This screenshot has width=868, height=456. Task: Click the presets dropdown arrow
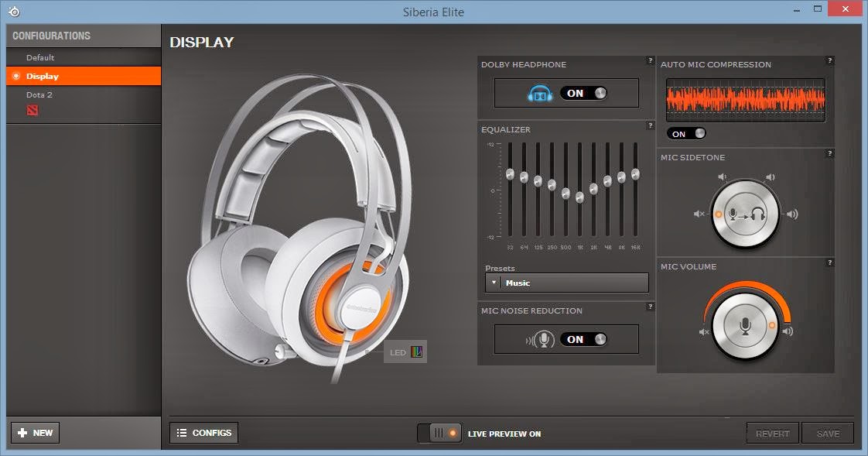click(x=493, y=283)
